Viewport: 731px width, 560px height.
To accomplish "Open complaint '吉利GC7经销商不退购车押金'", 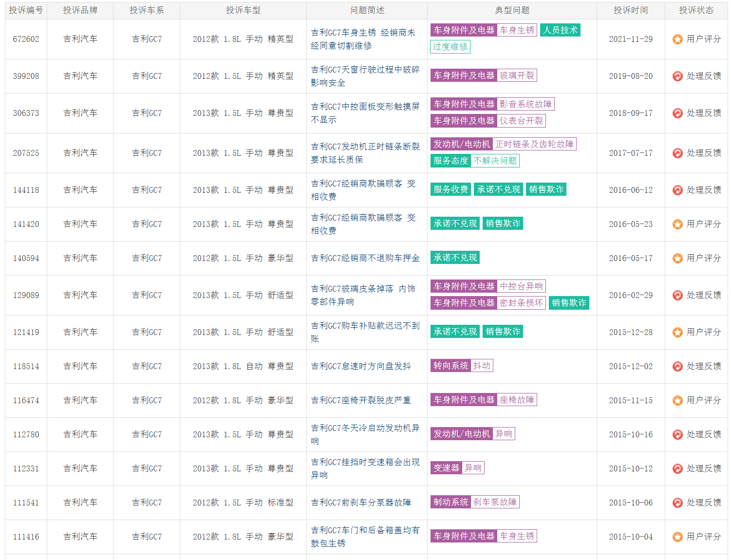I will (x=365, y=258).
